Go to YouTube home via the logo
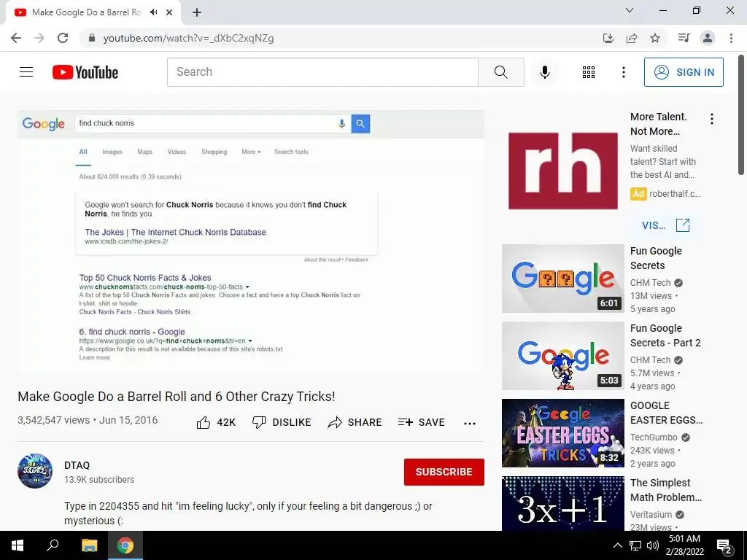 [x=85, y=72]
